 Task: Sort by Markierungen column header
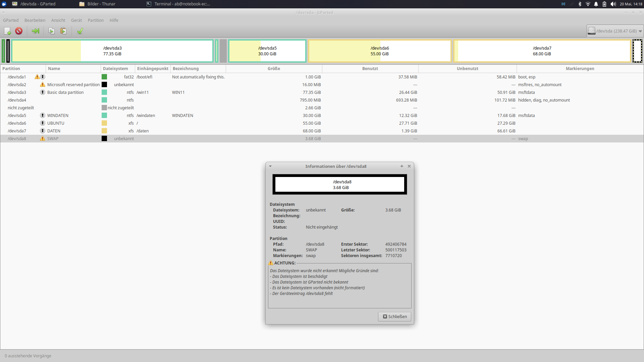tap(580, 69)
